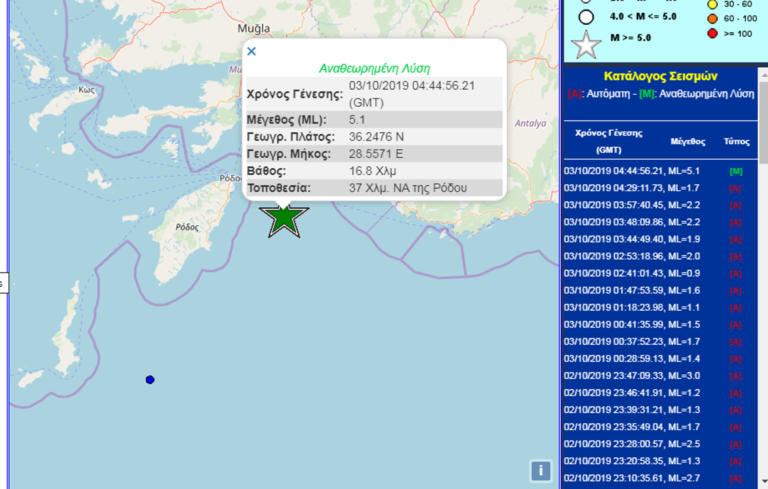The height and width of the screenshot is (489, 768).
Task: Click the 4.0 < M <= 5.0 legend circle
Action: pos(586,17)
